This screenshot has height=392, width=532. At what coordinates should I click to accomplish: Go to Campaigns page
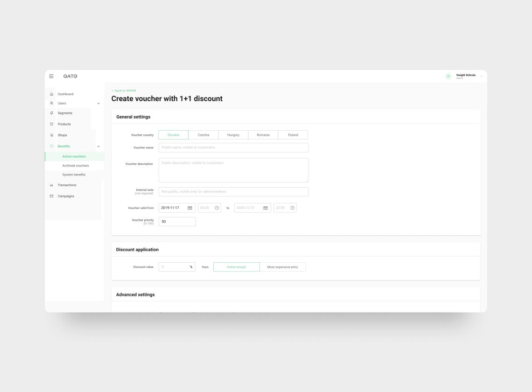click(66, 196)
